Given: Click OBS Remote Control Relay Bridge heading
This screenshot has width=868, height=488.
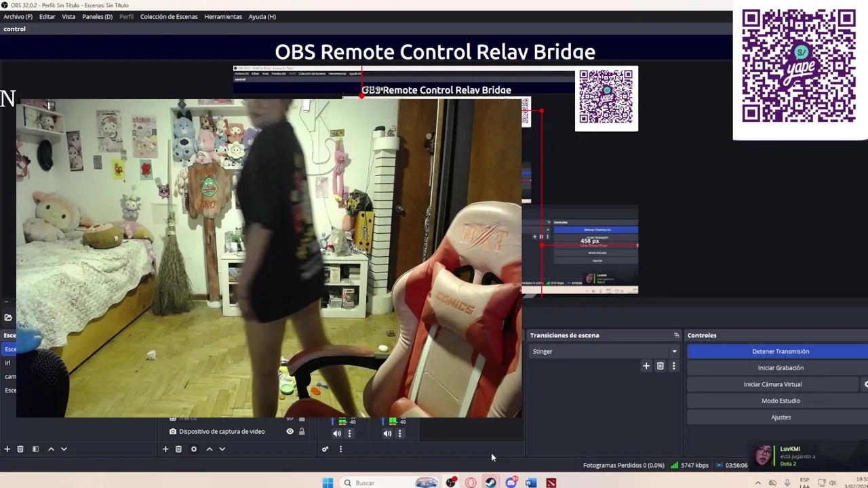Looking at the screenshot, I should [x=435, y=52].
